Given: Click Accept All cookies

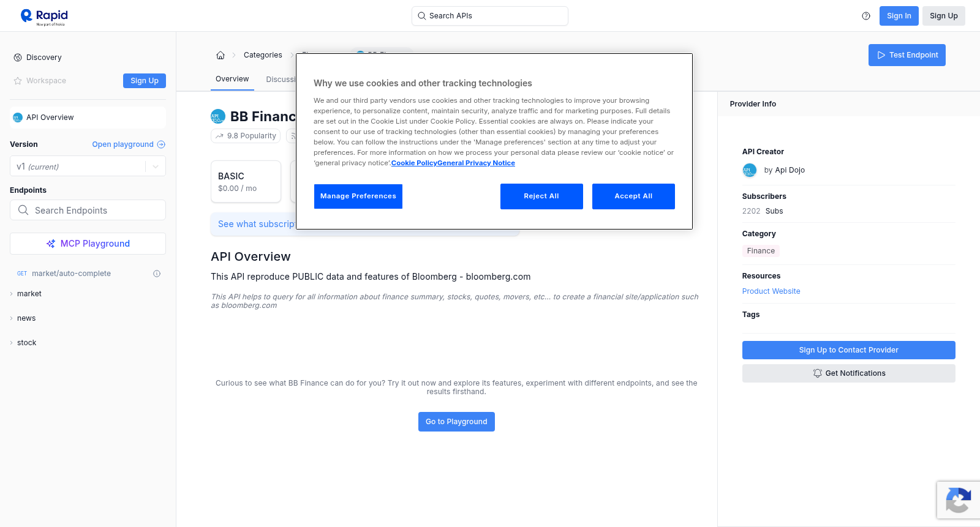Looking at the screenshot, I should (633, 196).
